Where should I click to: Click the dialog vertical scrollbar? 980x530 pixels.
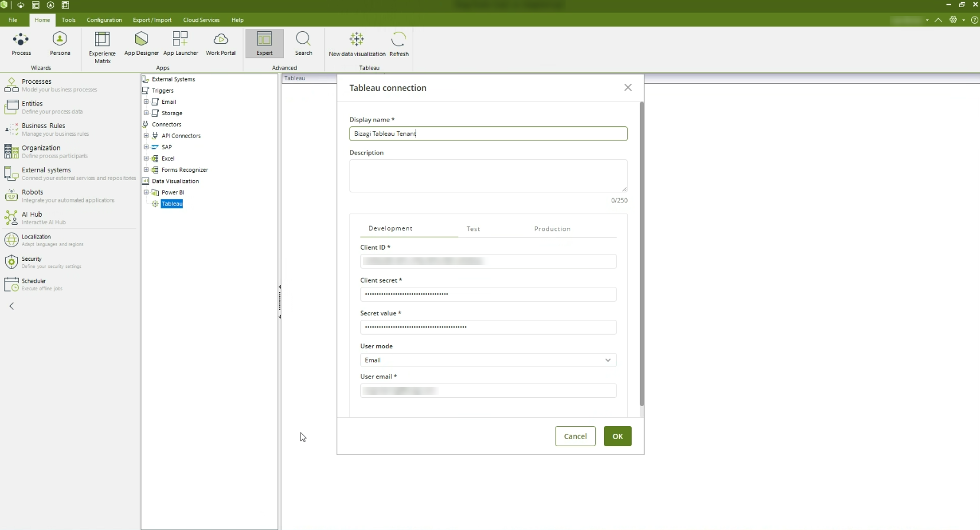pyautogui.click(x=642, y=254)
